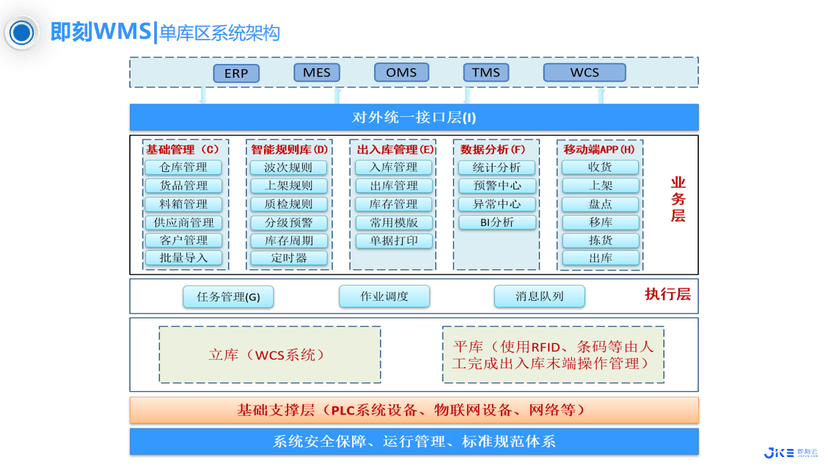Tap 上架 in mobile APP column
828x466 pixels.
600,185
